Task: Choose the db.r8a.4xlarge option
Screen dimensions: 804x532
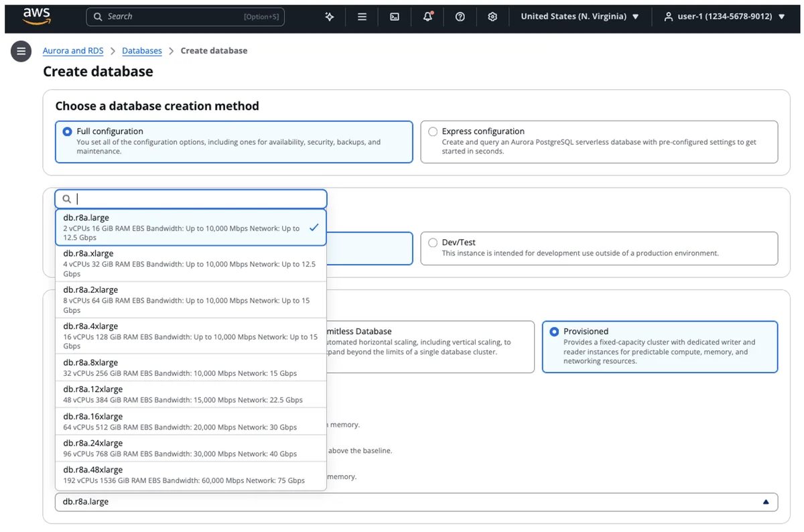Action: [x=191, y=336]
